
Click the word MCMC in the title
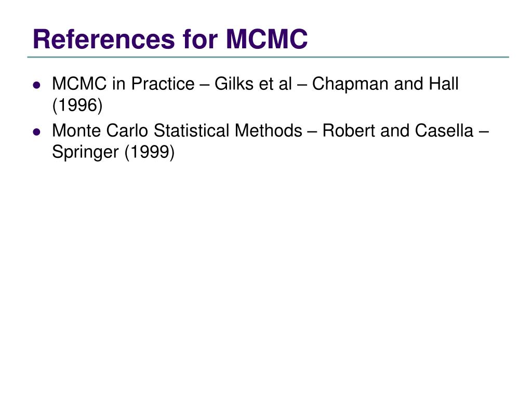[x=267, y=39]
